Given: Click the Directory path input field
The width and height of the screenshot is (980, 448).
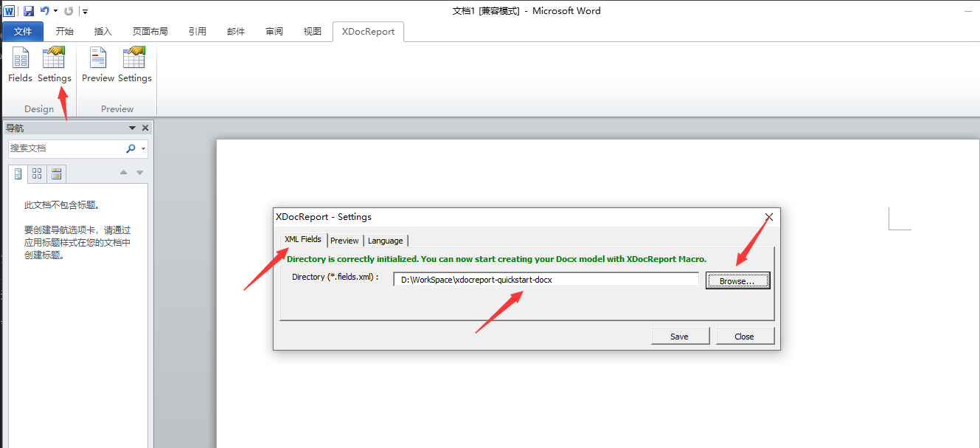Looking at the screenshot, I should [x=546, y=280].
